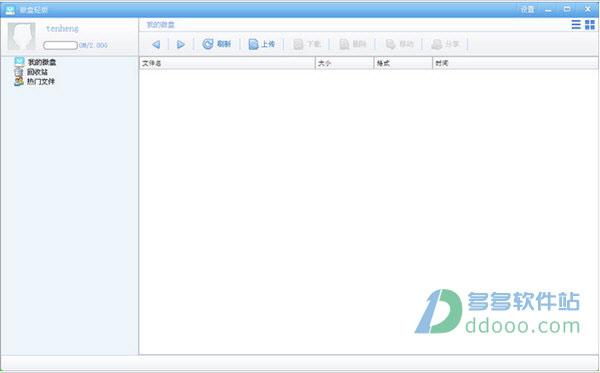Click the username tenheng

62,29
